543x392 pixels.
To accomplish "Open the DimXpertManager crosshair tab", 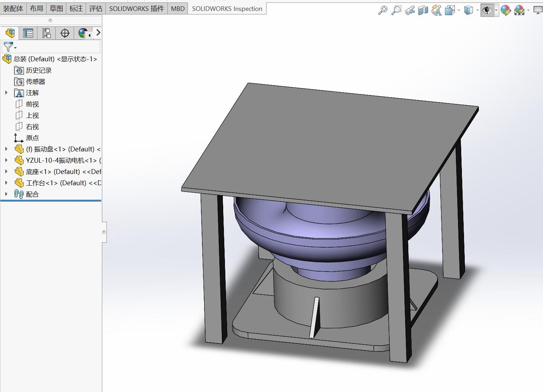I will click(x=65, y=33).
